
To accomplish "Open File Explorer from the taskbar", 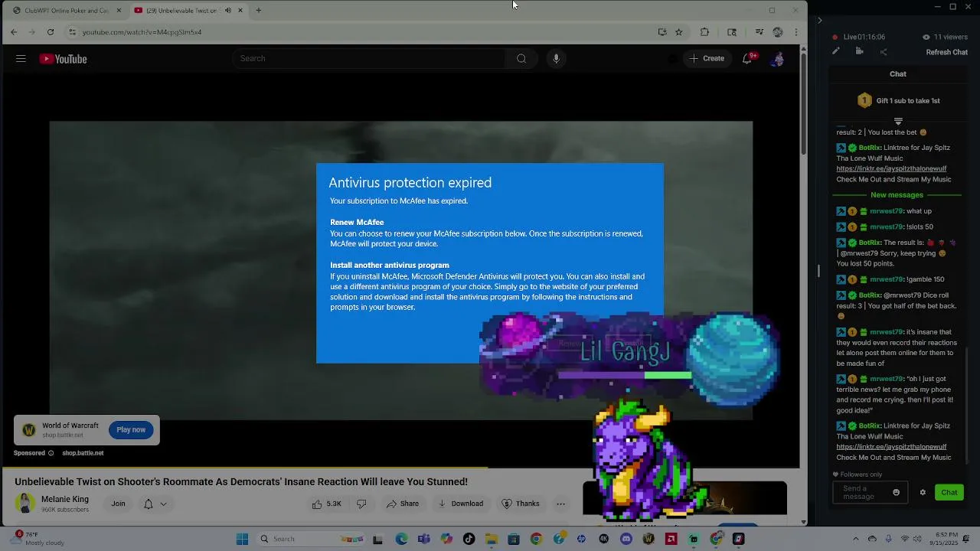I will pyautogui.click(x=491, y=540).
